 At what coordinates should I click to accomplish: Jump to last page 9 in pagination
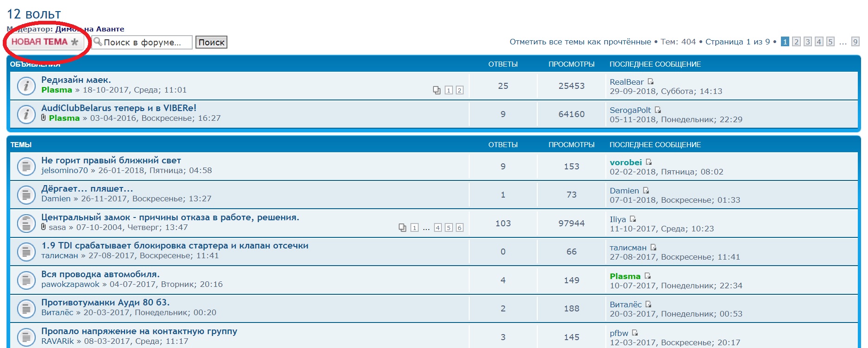coord(855,42)
